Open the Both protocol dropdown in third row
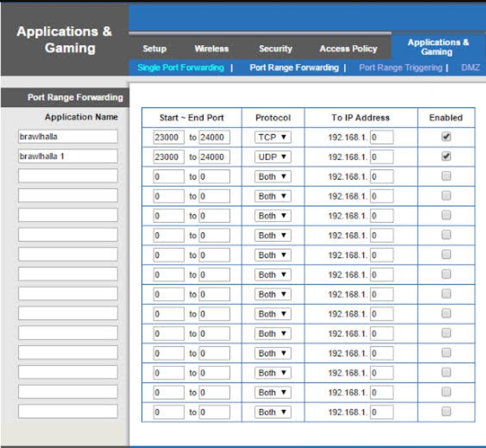 [273, 177]
